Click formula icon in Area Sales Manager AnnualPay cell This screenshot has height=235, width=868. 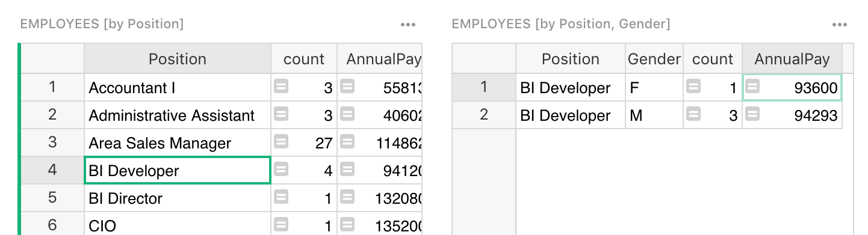(x=347, y=142)
